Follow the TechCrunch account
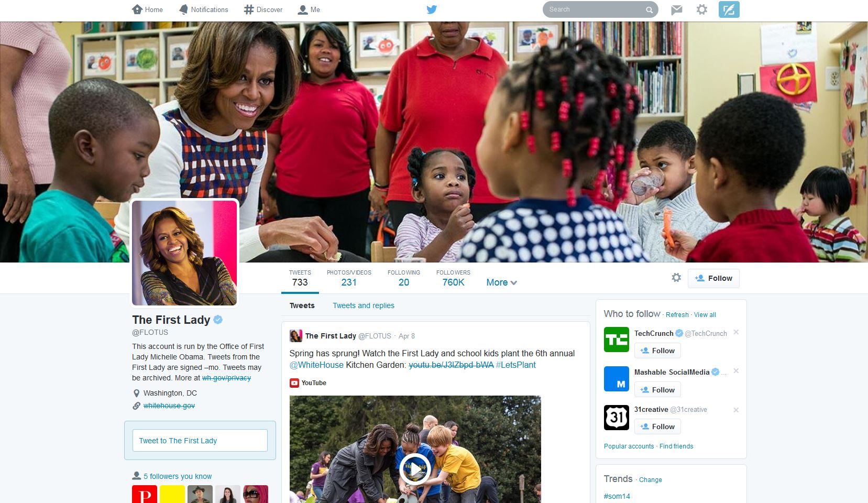This screenshot has width=868, height=503. [657, 351]
